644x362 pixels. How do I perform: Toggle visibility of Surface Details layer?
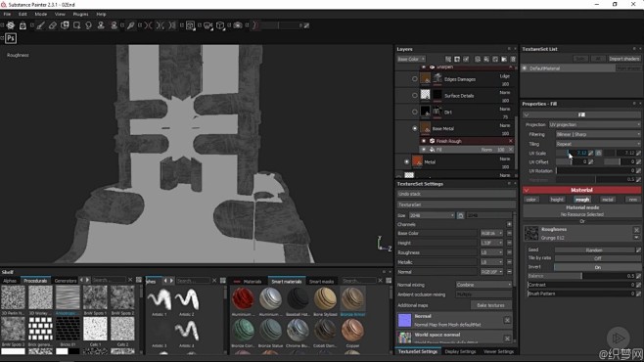tap(414, 95)
